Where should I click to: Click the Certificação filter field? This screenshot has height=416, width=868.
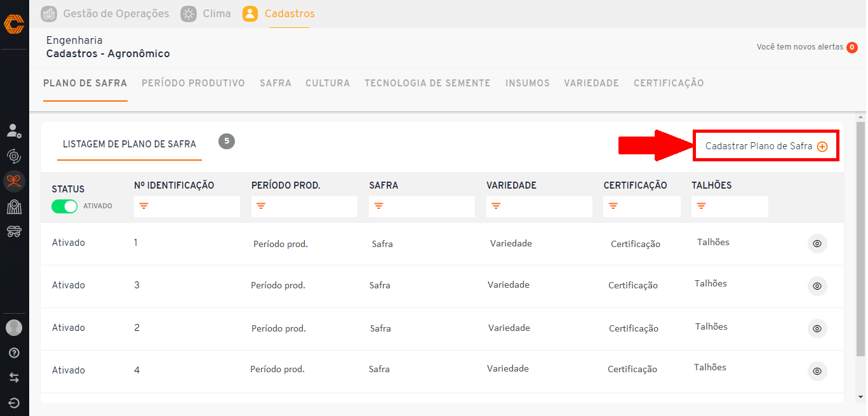(x=642, y=206)
